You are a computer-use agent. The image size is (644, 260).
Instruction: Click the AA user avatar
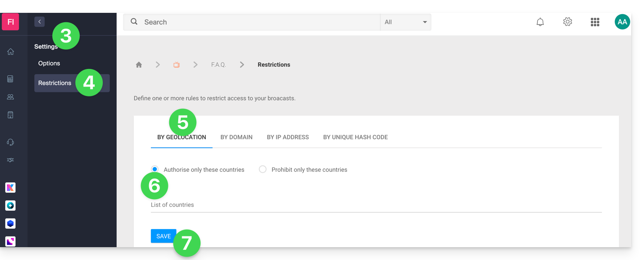[622, 22]
